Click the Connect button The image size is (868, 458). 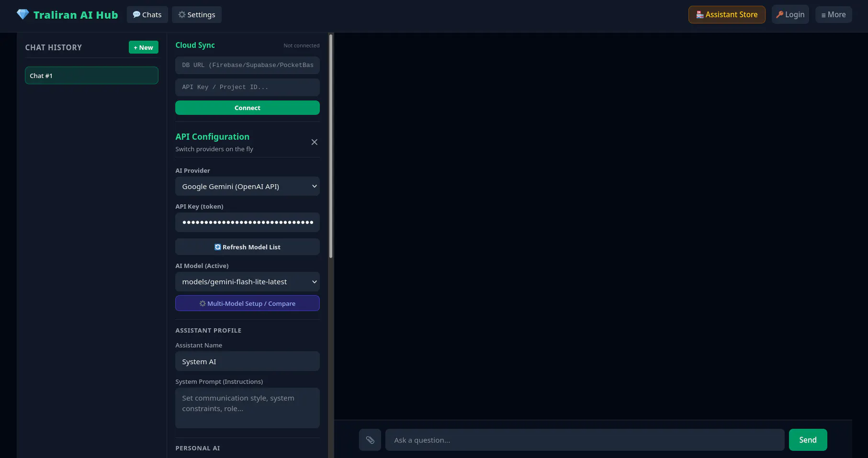coord(248,108)
